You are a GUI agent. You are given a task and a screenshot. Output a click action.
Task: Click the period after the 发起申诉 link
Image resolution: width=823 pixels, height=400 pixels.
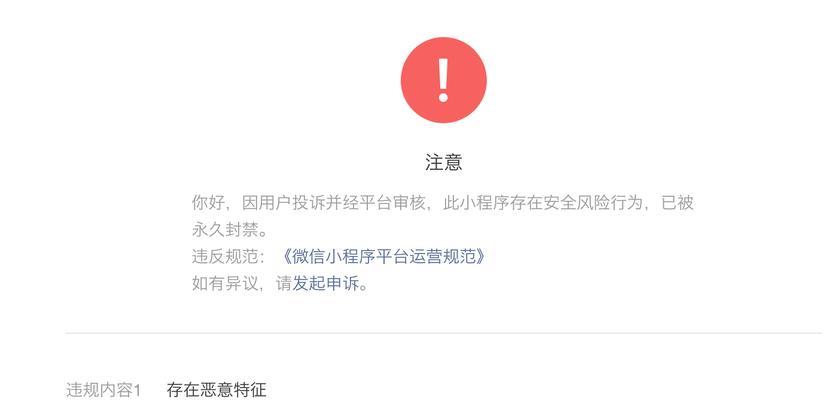pyautogui.click(x=364, y=287)
